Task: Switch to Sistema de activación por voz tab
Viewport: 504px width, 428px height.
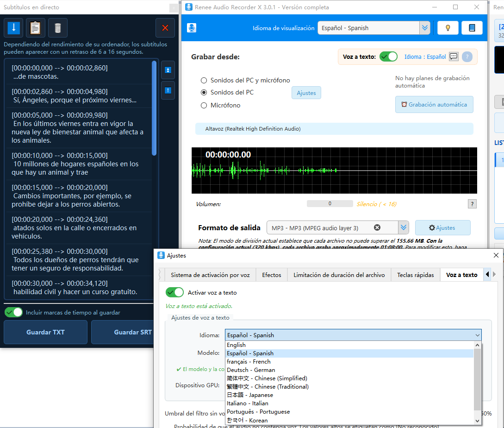Action: click(210, 275)
